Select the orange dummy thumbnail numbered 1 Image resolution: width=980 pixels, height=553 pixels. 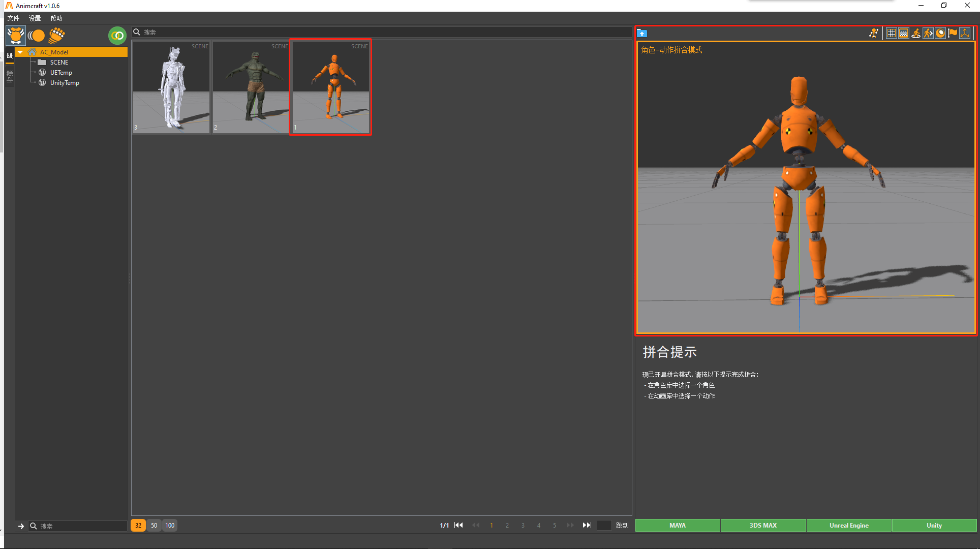click(x=330, y=87)
